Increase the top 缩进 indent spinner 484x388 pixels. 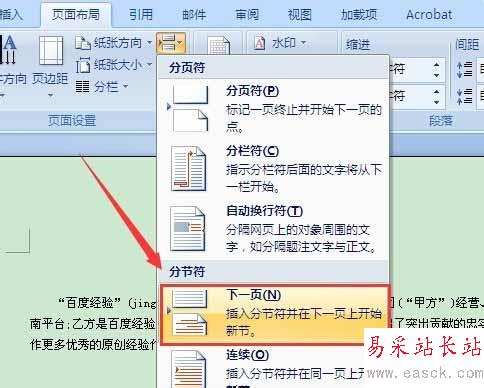(x=436, y=64)
